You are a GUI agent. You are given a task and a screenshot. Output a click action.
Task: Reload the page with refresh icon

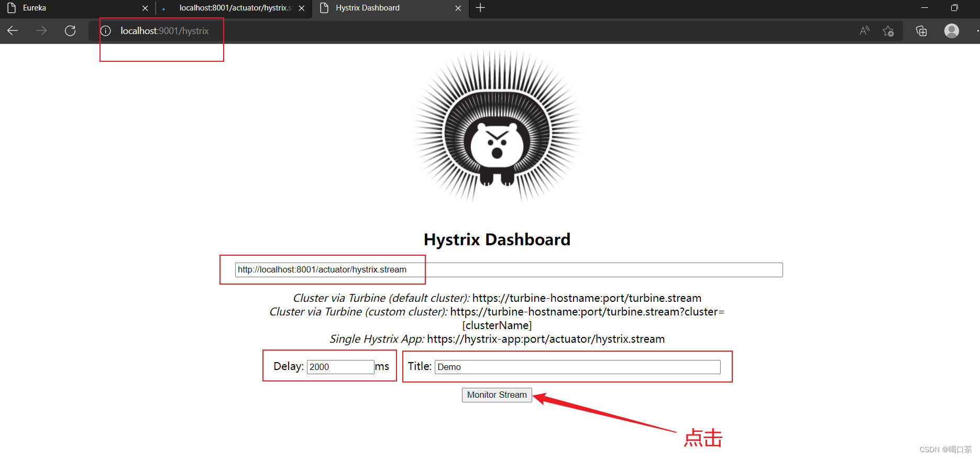(x=70, y=31)
